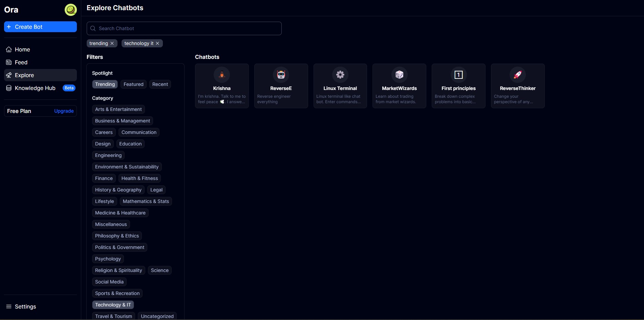644x320 pixels.
Task: Focus the Search Chatbot field
Action: click(x=184, y=28)
